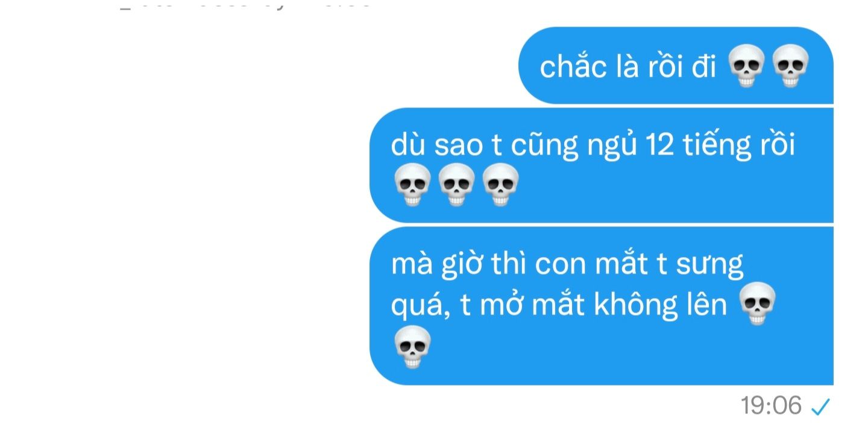Click the number "12" in the second message
Image resolution: width=868 pixels, height=423 pixels.
click(658, 145)
